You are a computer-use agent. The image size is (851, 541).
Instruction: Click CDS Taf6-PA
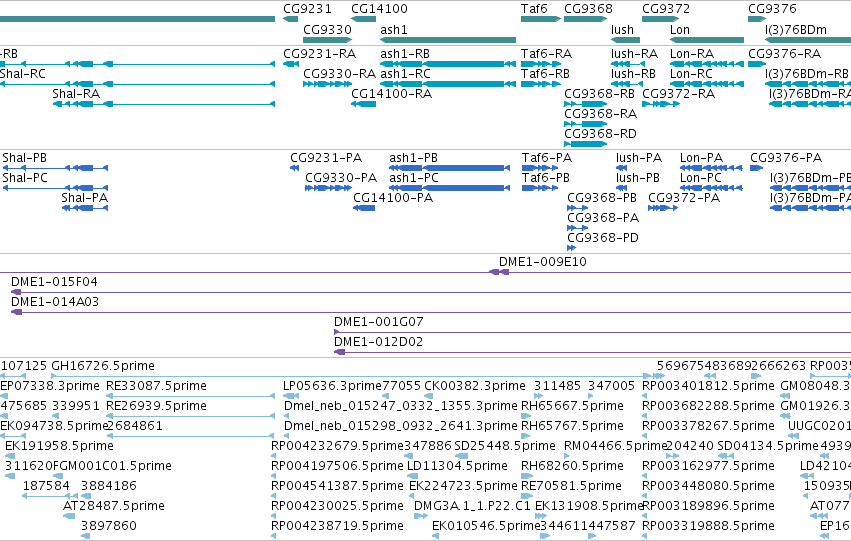coord(539,168)
